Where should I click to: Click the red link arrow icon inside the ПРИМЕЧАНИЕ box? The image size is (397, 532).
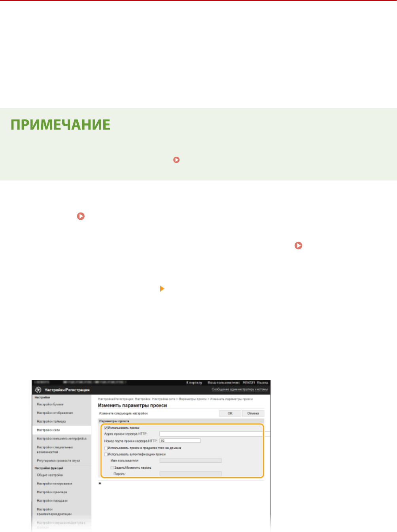click(176, 160)
